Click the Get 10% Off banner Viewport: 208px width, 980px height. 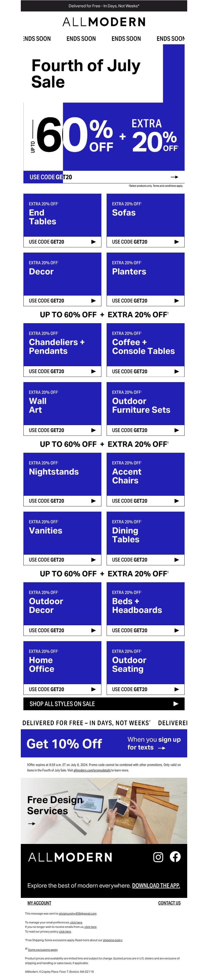[x=104, y=743]
